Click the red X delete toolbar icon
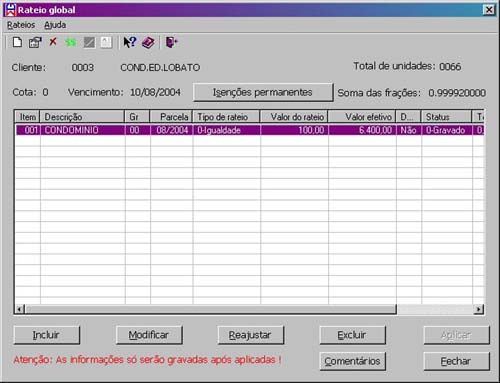This screenshot has height=383, width=500. 53,42
